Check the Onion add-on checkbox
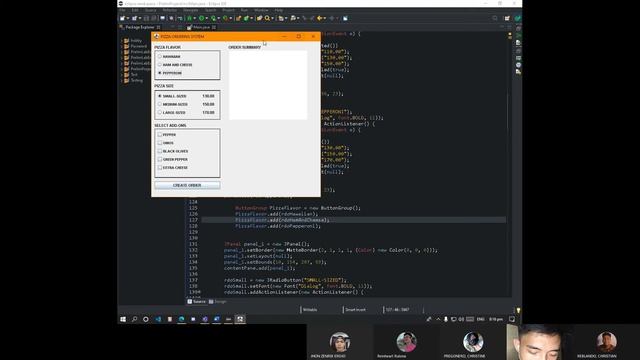Image resolution: width=640 pixels, height=360 pixels. click(x=160, y=143)
